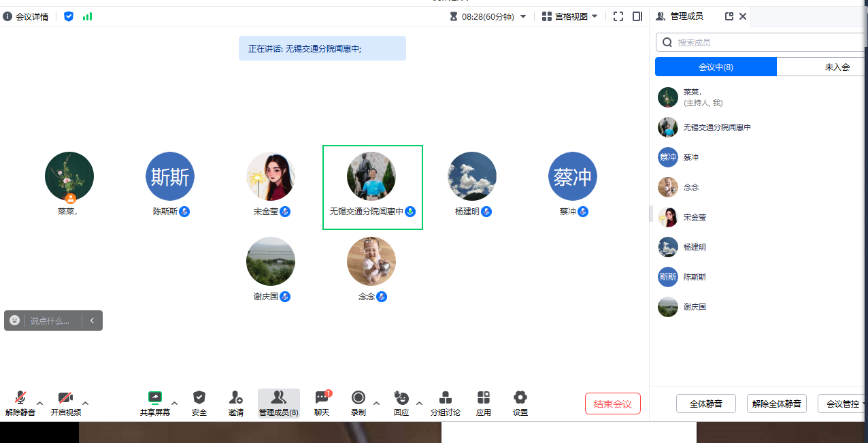Image resolution: width=868 pixels, height=443 pixels.
Task: Expand the meeting timer dropdown arrow
Action: point(522,16)
